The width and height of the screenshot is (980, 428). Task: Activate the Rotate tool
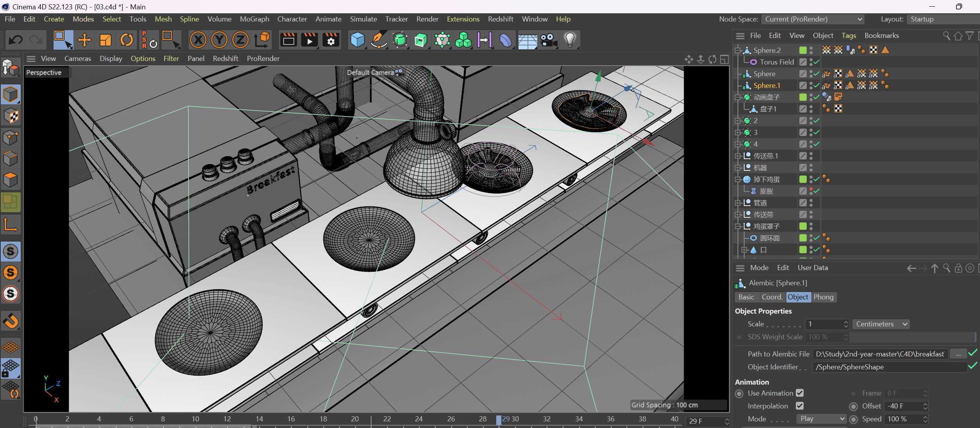(126, 39)
